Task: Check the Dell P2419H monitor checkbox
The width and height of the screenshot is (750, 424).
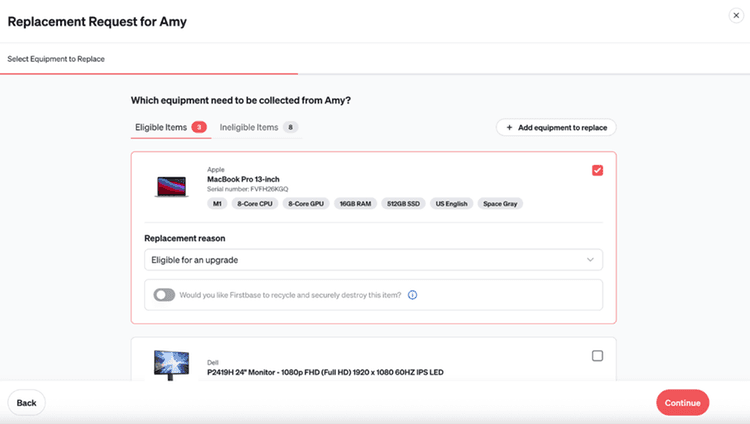Action: 597,355
